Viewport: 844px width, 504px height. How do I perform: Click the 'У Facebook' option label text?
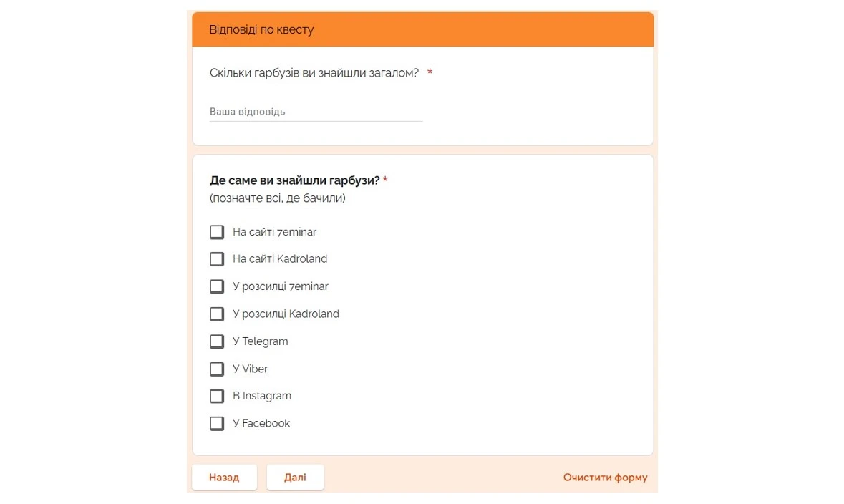click(x=261, y=424)
